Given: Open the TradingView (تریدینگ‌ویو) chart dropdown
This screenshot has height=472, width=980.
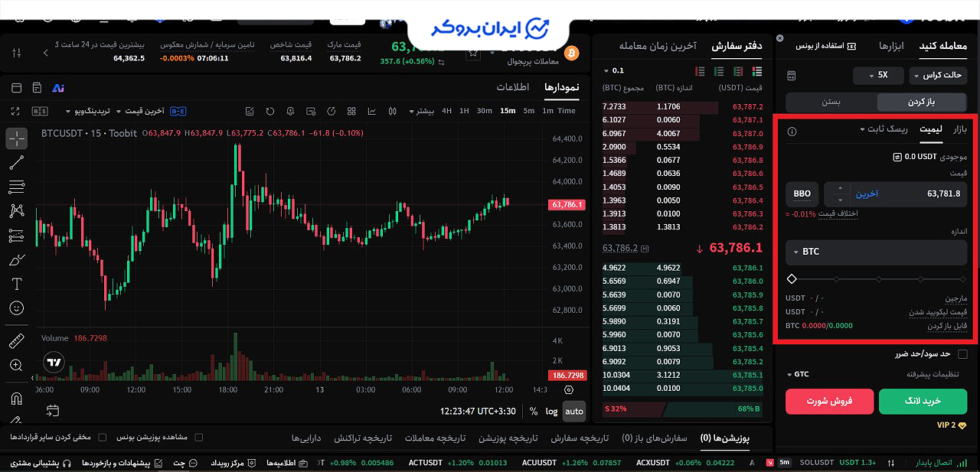Looking at the screenshot, I should 88,111.
